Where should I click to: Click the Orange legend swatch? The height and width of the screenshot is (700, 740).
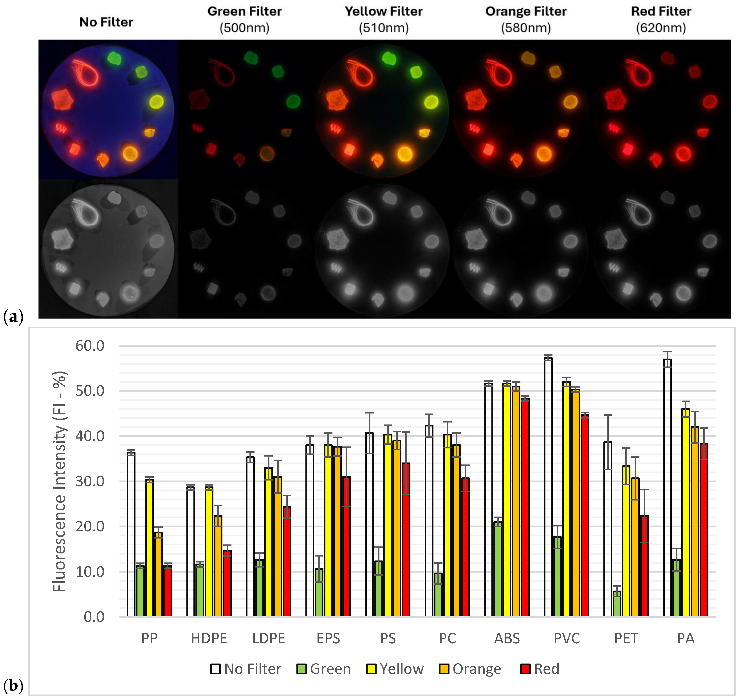444,669
